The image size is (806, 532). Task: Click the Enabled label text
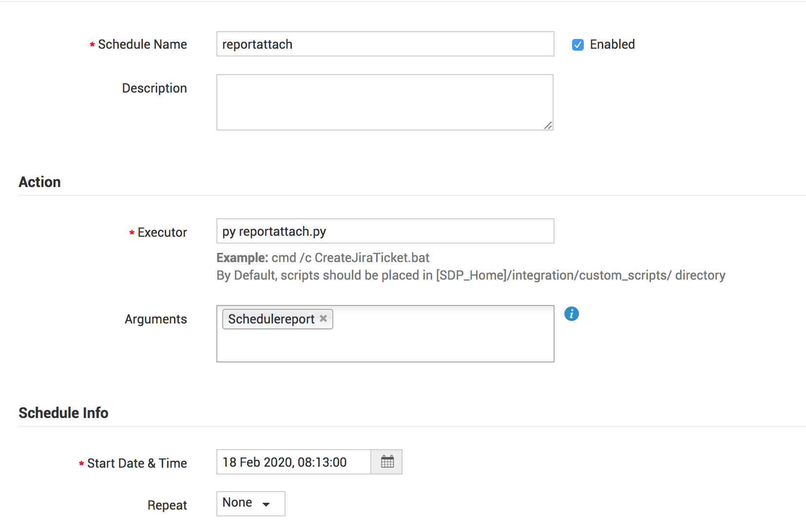tap(612, 44)
